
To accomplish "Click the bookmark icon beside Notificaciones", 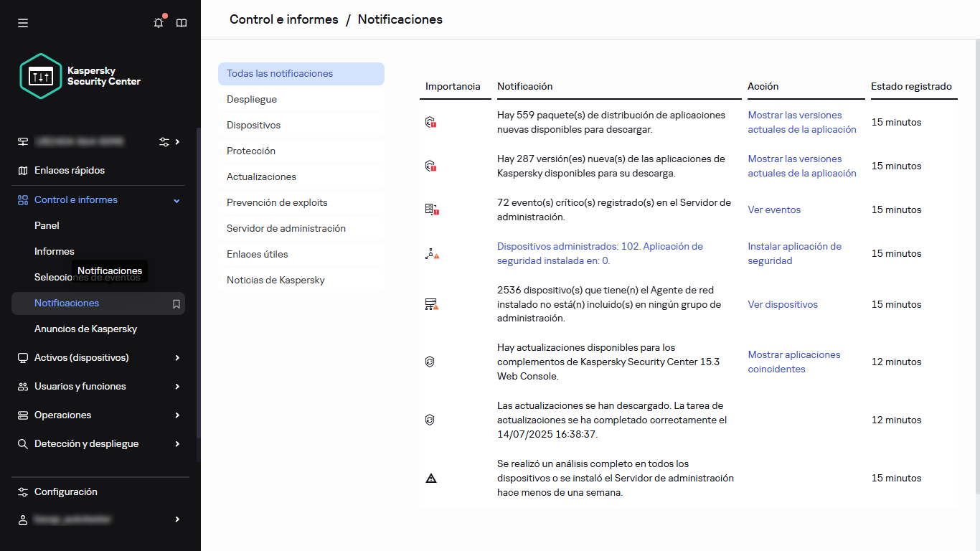I will coord(176,303).
